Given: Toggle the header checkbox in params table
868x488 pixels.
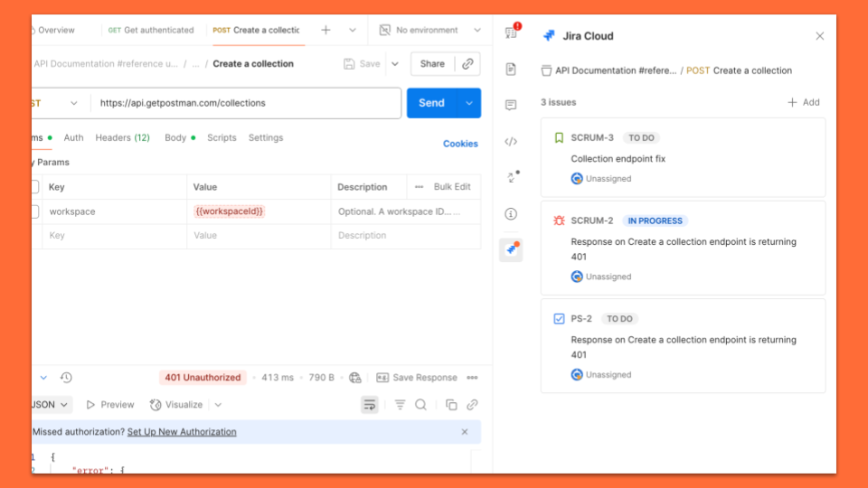Looking at the screenshot, I should (35, 187).
